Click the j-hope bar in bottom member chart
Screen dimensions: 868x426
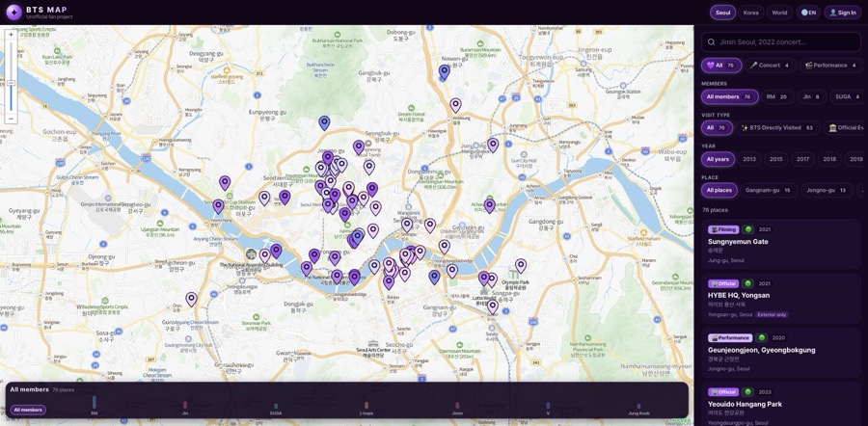coord(366,406)
